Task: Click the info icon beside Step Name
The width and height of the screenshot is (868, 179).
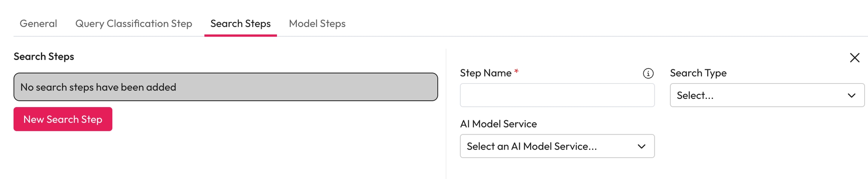Action: [x=648, y=73]
